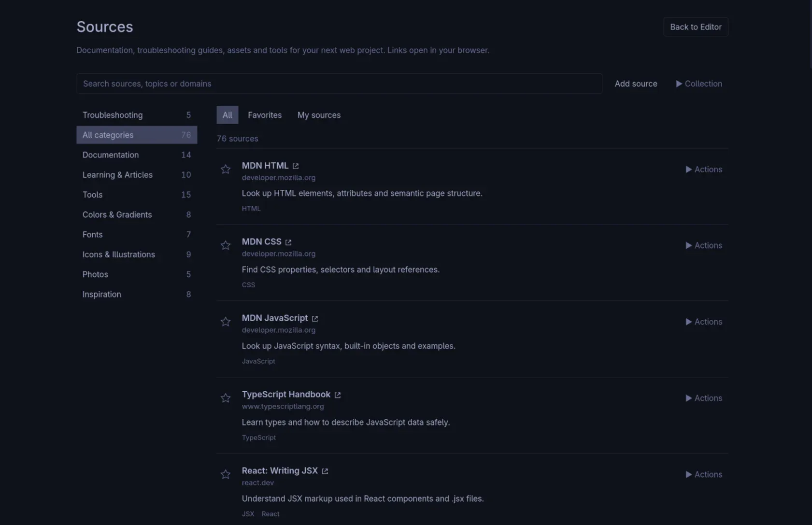Click the Add source button

coord(636,84)
